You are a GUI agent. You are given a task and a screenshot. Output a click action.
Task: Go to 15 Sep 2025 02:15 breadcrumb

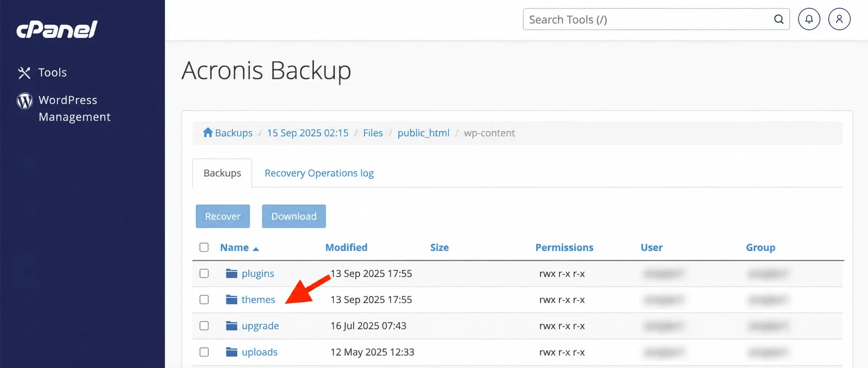[x=308, y=133]
